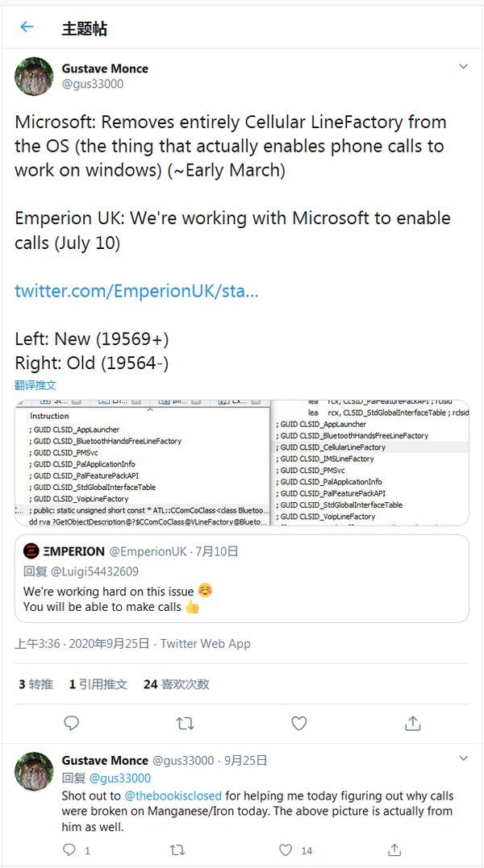
Task: Retweet the follow-up shout-out tweet
Action: click(x=177, y=849)
